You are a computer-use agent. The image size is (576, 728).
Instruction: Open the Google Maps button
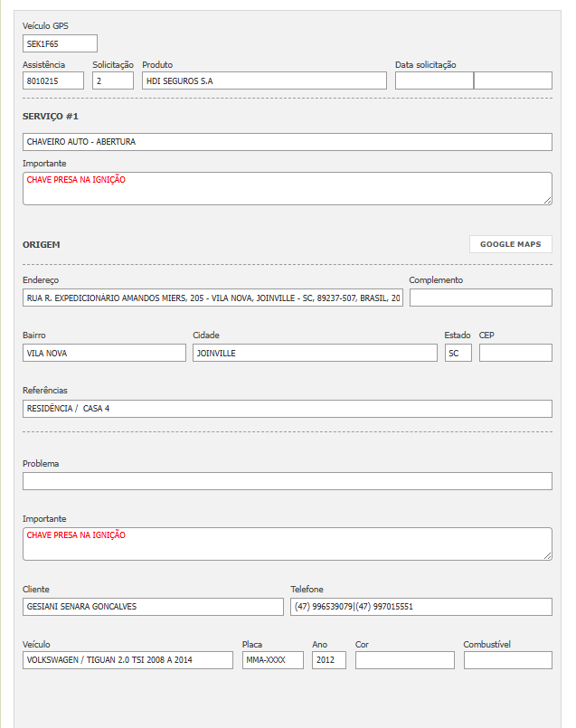(x=510, y=244)
